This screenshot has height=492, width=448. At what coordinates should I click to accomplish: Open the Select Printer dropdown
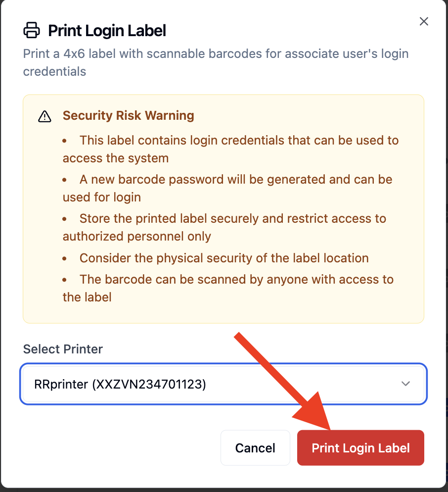pos(224,384)
